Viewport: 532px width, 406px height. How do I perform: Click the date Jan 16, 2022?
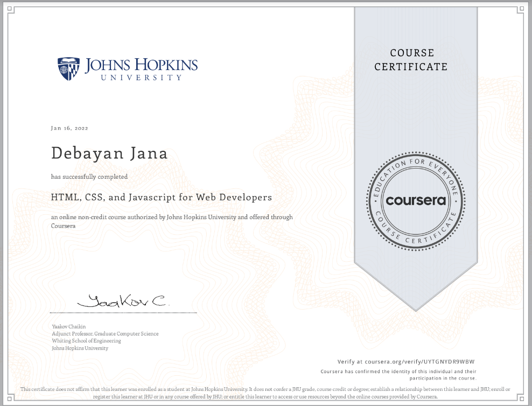69,128
